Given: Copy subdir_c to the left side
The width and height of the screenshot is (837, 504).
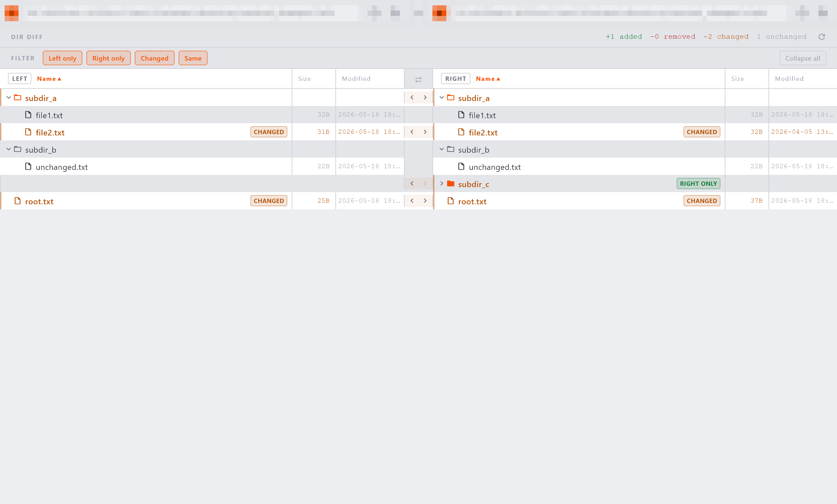Looking at the screenshot, I should (x=412, y=183).
